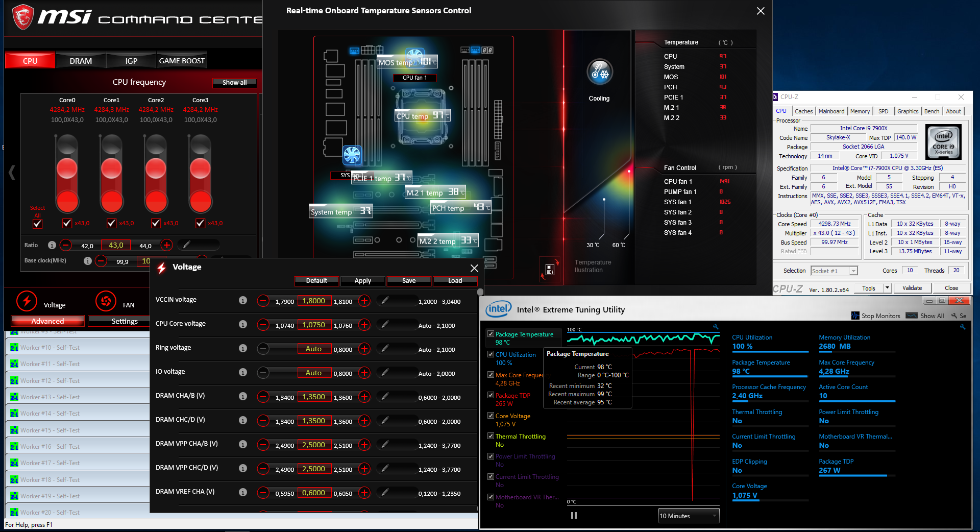Open the Bench tab in CPU-Z
Viewport: 980px width, 532px height.
coord(932,111)
